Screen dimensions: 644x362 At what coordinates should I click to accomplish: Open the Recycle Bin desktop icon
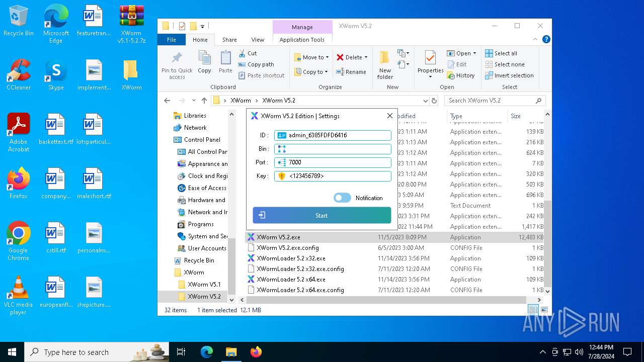click(x=19, y=22)
